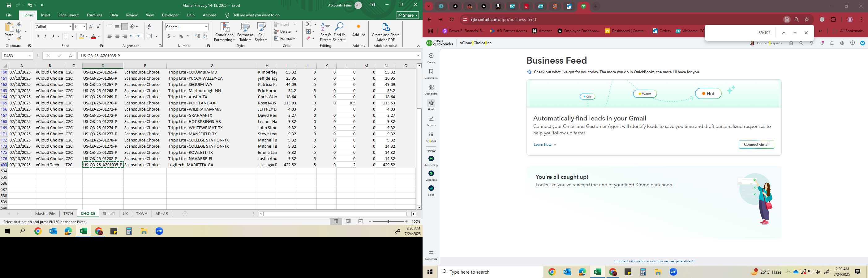Click the Decrease Decimal icon
868x278 pixels.
[205, 36]
